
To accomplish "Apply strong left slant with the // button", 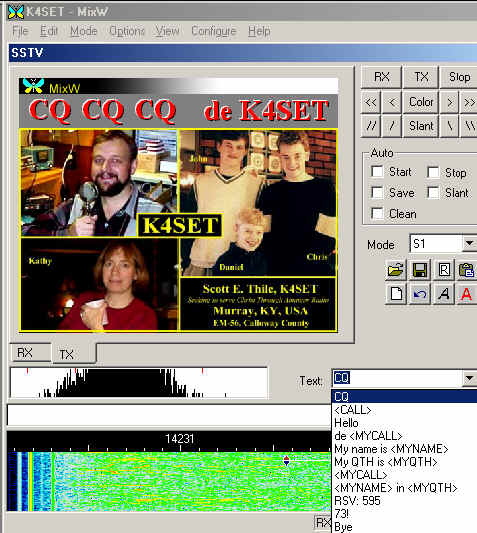I will (371, 126).
